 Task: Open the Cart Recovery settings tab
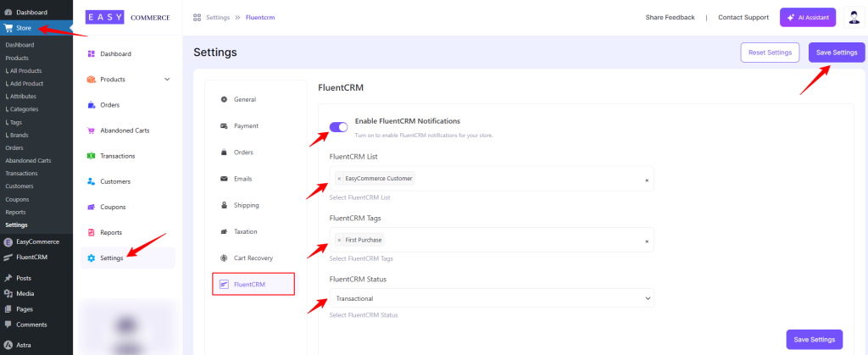point(253,258)
